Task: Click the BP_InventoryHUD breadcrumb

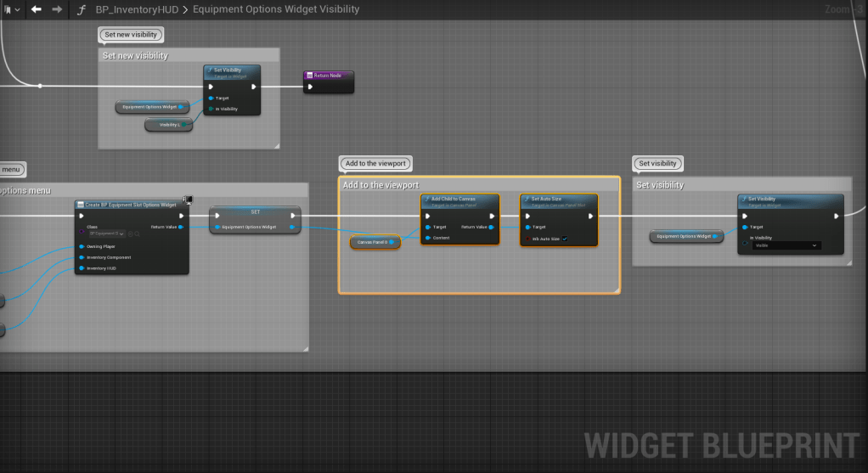Action: 137,9
